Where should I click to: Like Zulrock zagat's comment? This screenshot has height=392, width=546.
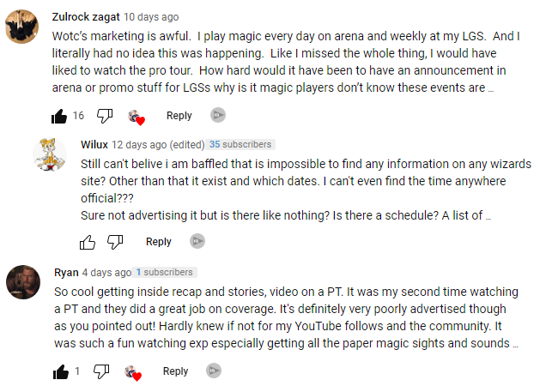click(59, 116)
